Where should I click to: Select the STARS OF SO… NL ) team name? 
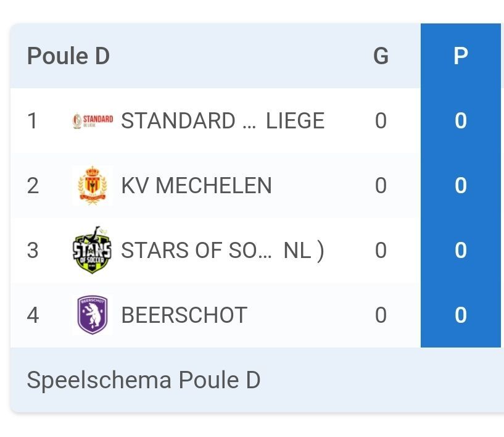[x=222, y=250]
